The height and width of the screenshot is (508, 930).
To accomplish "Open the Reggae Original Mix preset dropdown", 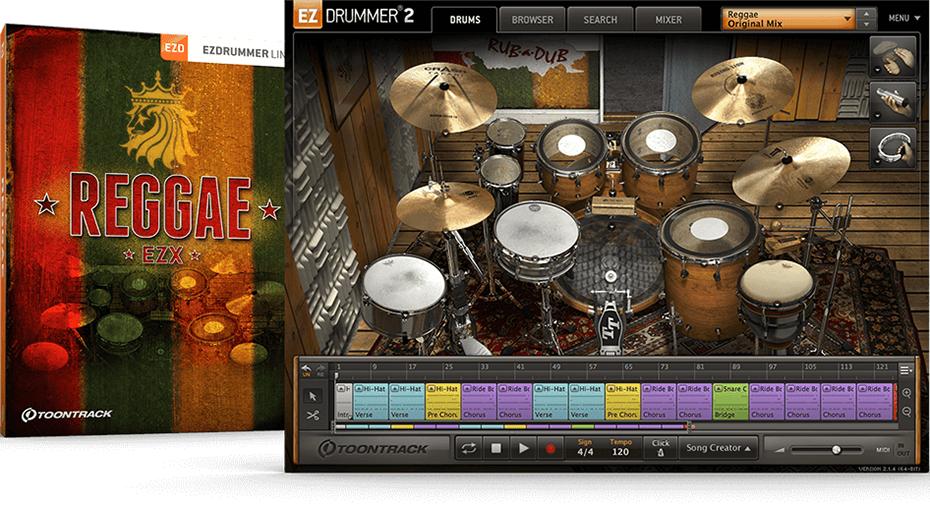I will [x=791, y=18].
